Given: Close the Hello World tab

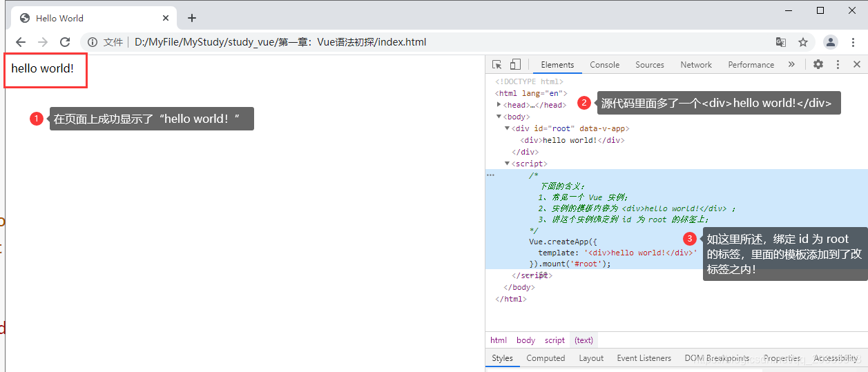Looking at the screenshot, I should coord(166,18).
